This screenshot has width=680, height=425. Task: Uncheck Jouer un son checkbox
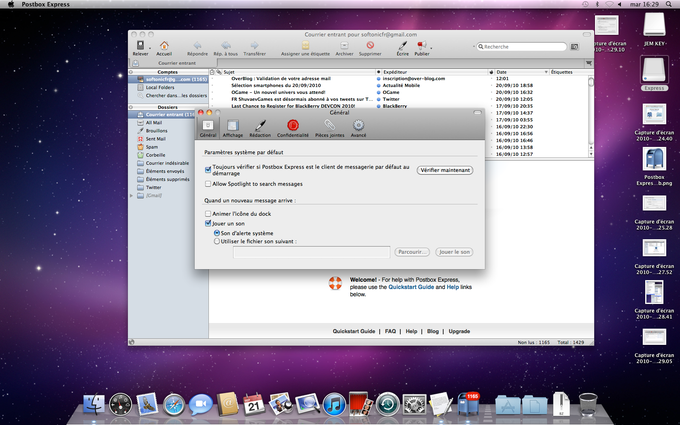pos(208,223)
